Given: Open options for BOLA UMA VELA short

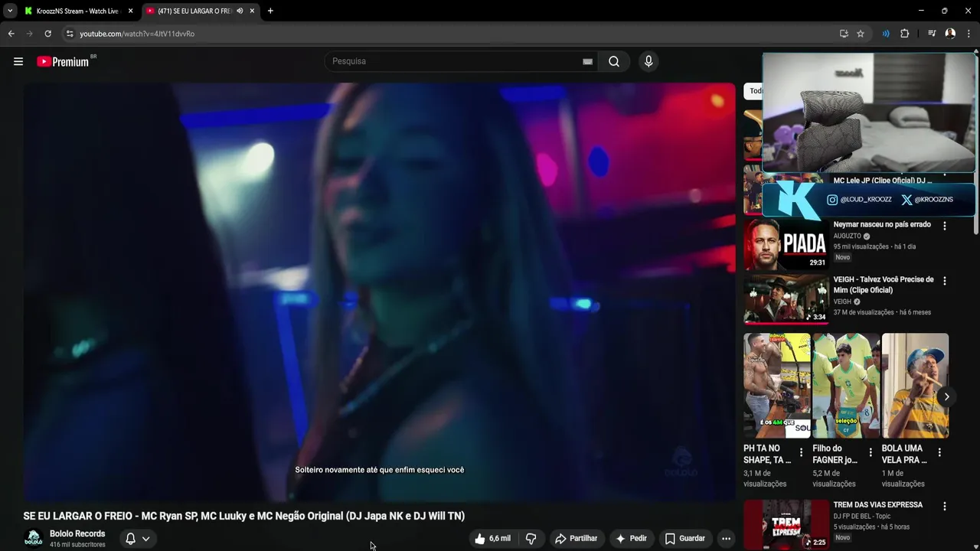Looking at the screenshot, I should coord(939,452).
